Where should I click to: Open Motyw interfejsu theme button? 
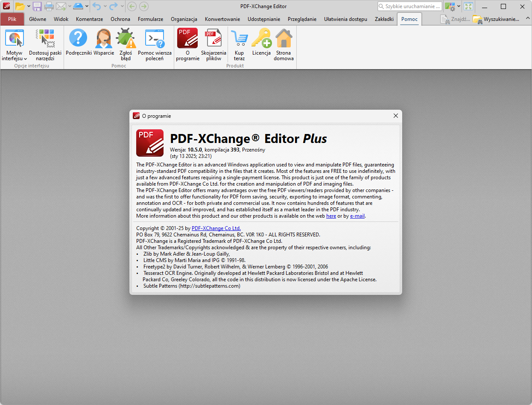click(x=15, y=45)
